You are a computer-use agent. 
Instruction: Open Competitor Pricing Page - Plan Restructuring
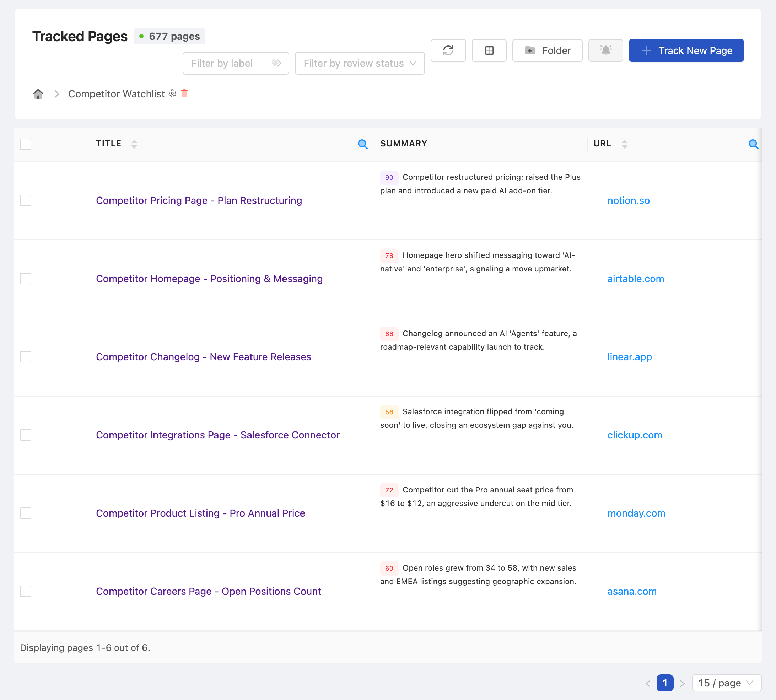[x=199, y=200]
